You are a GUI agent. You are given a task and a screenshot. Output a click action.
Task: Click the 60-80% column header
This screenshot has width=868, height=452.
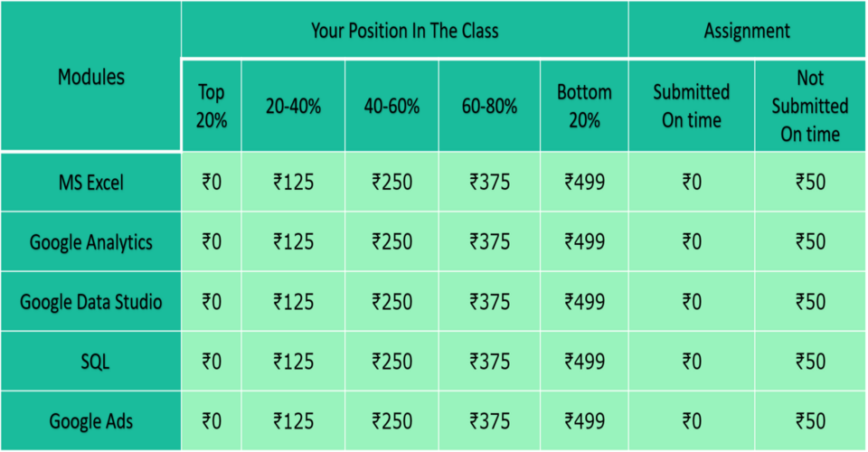click(489, 106)
